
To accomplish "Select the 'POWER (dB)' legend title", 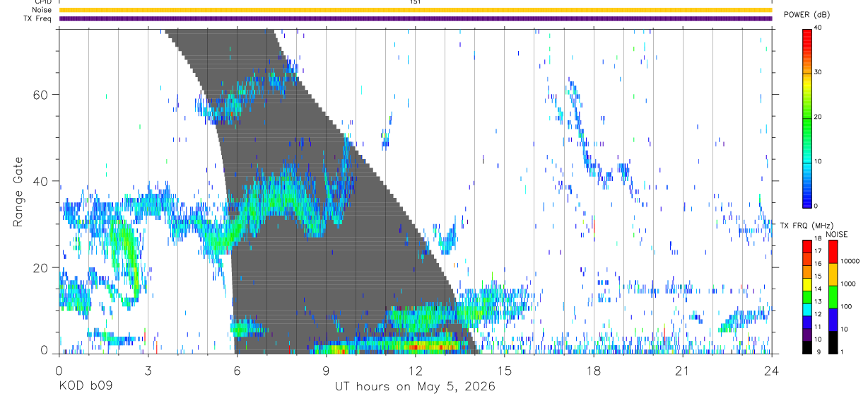I will (807, 15).
